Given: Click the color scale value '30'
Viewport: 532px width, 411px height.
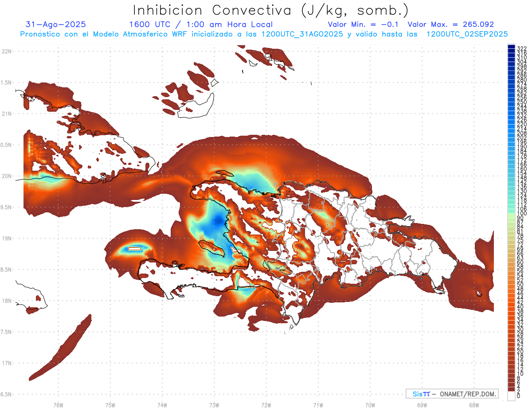Looking at the screenshot, I should pos(520,329).
